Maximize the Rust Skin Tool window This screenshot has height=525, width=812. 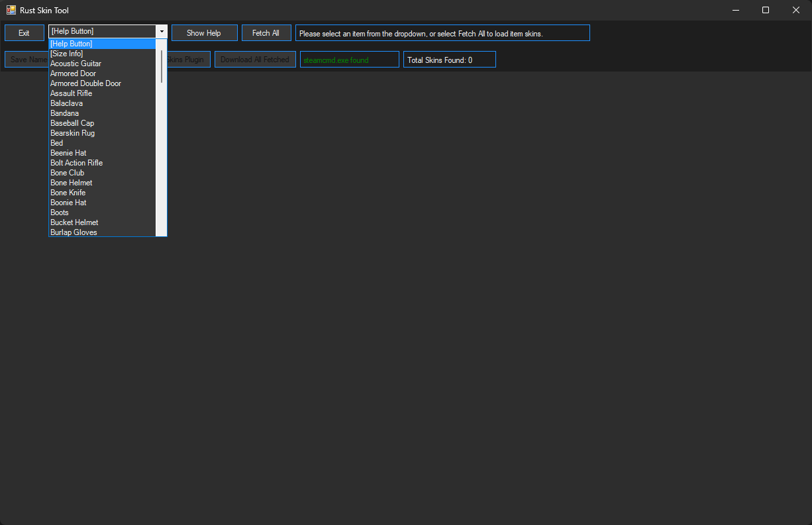click(x=766, y=10)
